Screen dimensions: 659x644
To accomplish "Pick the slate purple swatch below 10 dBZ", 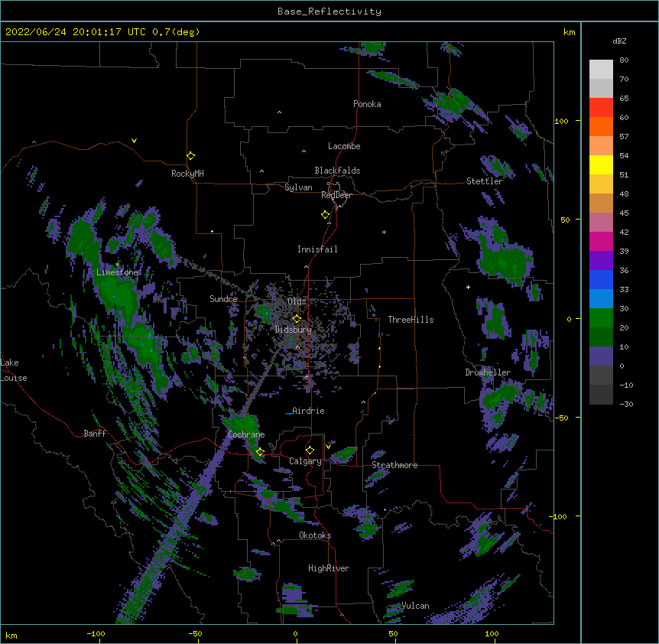I will (x=601, y=356).
